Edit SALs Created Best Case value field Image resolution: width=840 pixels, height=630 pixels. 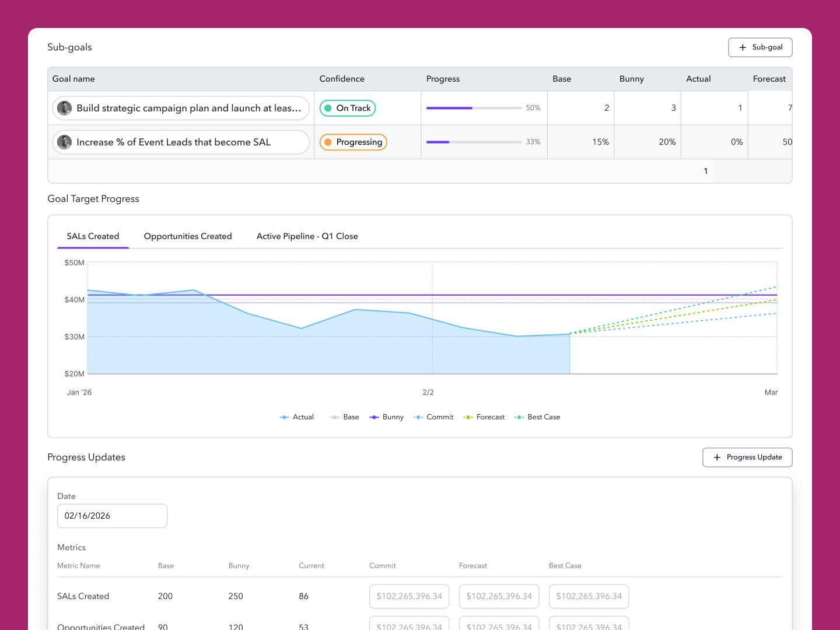point(589,596)
